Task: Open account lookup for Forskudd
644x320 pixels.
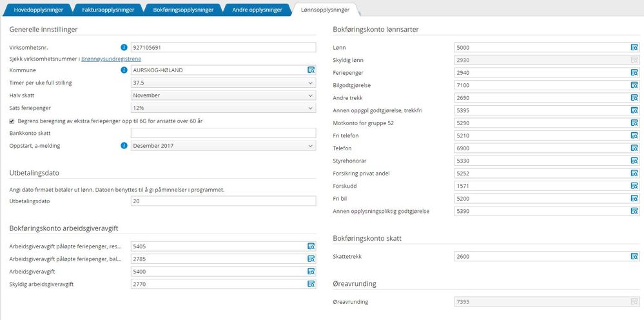Action: (634, 186)
